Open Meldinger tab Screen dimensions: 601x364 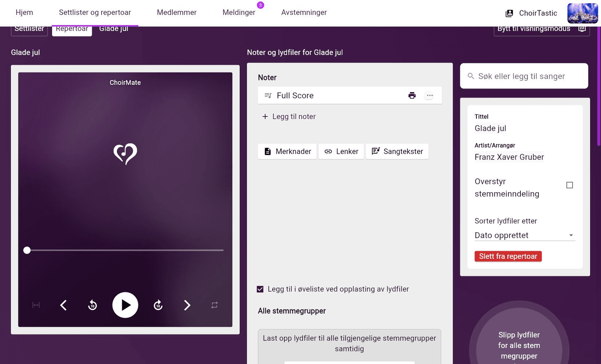[239, 12]
